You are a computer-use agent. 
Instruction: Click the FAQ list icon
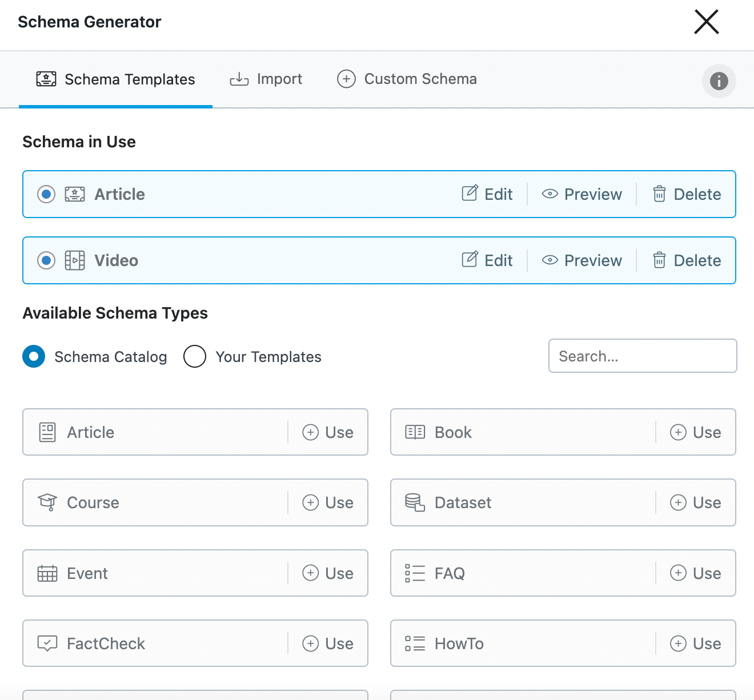coord(415,573)
